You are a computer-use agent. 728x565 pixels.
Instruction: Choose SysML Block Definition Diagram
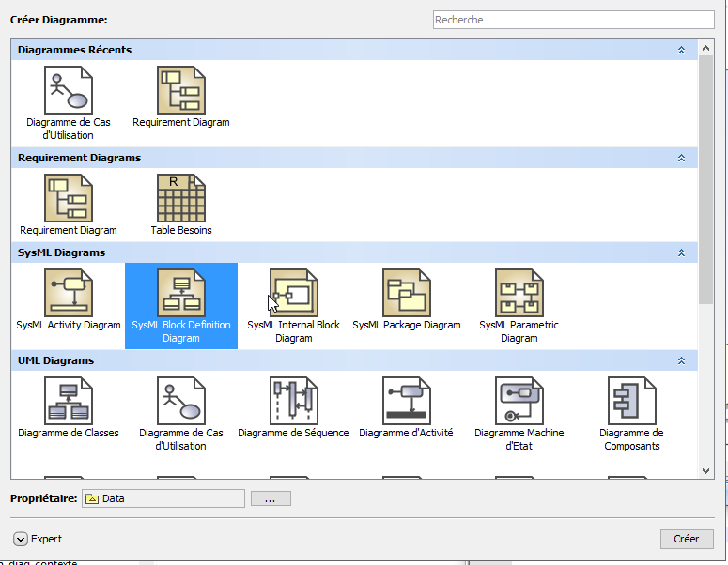[181, 293]
